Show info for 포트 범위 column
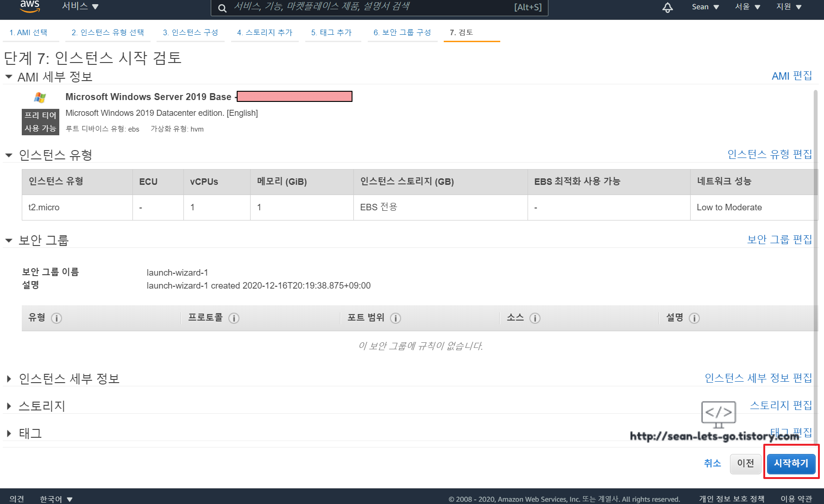Screen dimensions: 824x504 (x=396, y=318)
